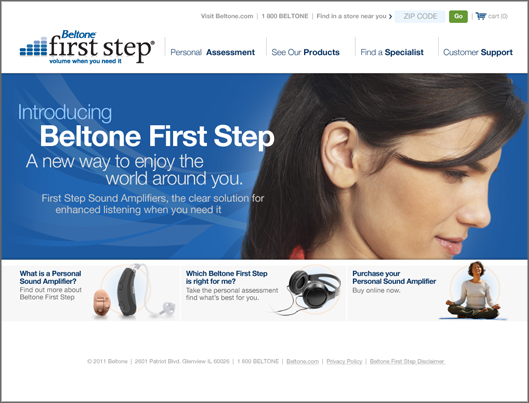
Task: Open Customer Support section
Action: (478, 52)
